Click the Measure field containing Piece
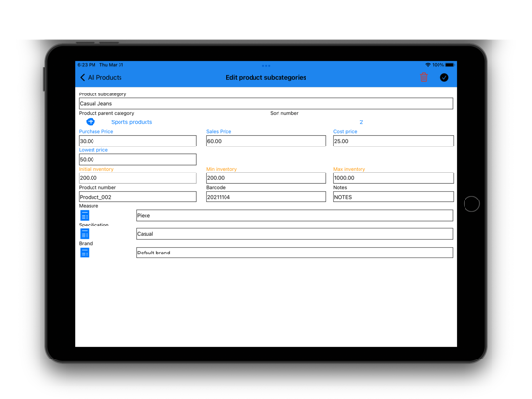Screen dimensions: 532x399 coord(295,216)
